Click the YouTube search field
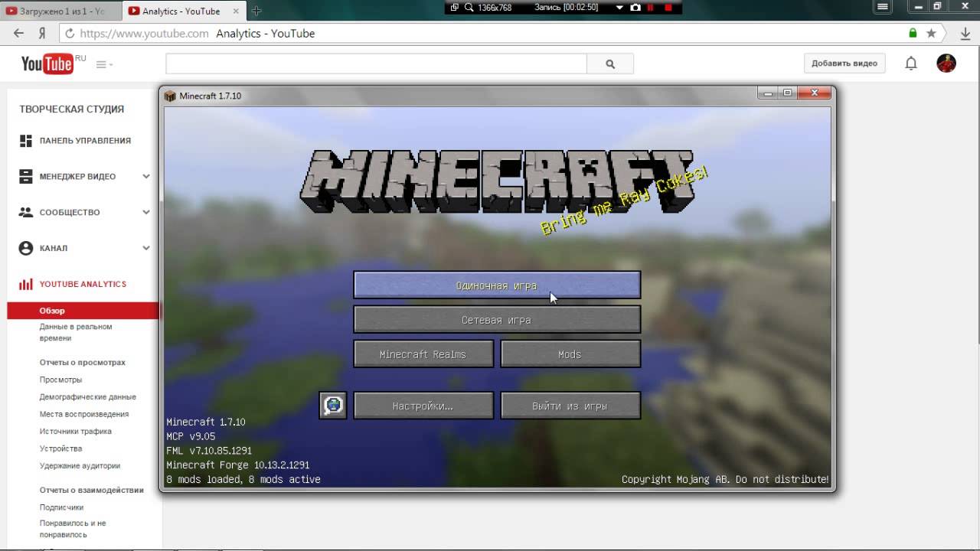This screenshot has height=551, width=980. 376,64
